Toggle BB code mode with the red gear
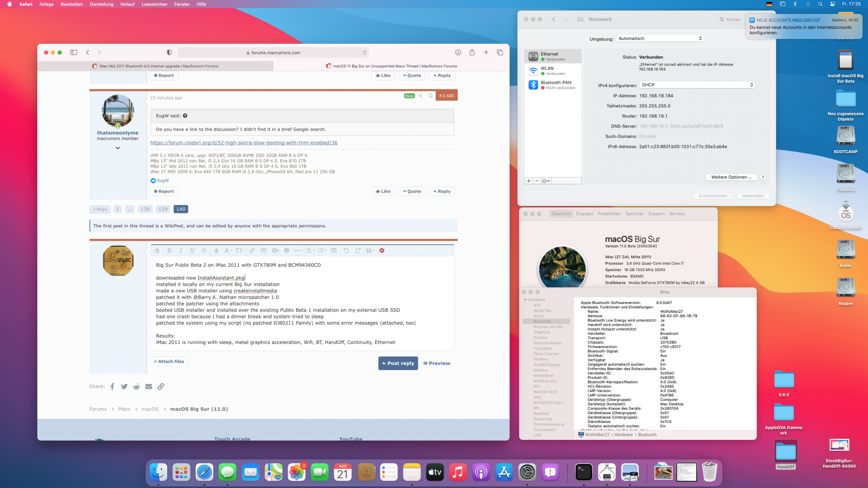This screenshot has height=488, width=868. (x=382, y=250)
